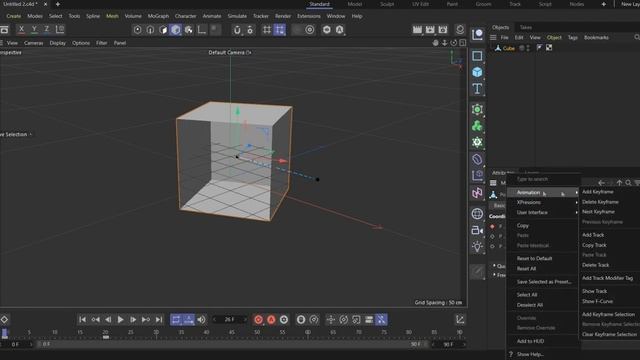Activate the highlighted Model mode cube icon
Screen dimensions: 640x360
[x=176, y=30]
